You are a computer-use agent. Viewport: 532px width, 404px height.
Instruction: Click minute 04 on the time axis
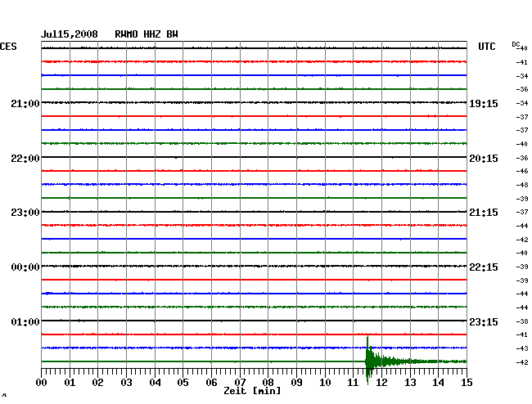pyautogui.click(x=155, y=382)
